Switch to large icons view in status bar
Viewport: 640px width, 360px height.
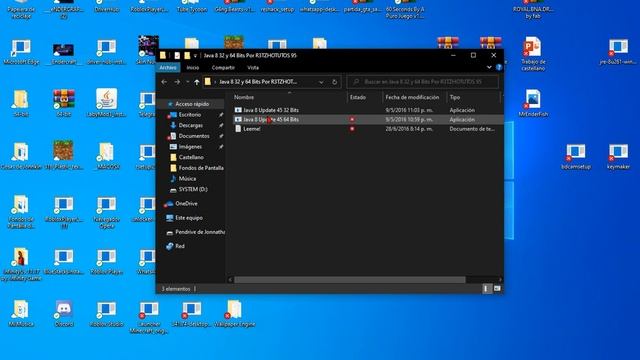click(x=497, y=289)
